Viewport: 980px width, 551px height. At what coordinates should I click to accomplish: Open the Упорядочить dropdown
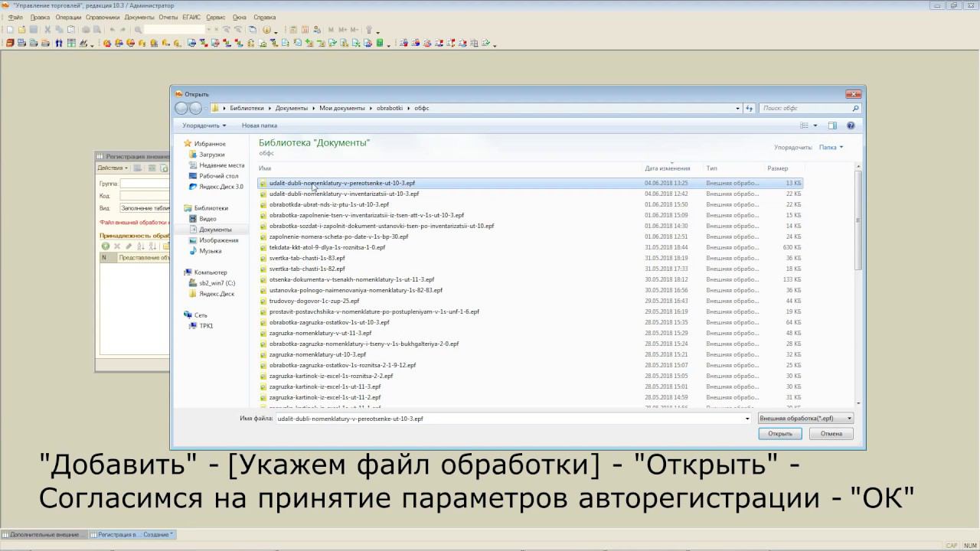pyautogui.click(x=204, y=126)
